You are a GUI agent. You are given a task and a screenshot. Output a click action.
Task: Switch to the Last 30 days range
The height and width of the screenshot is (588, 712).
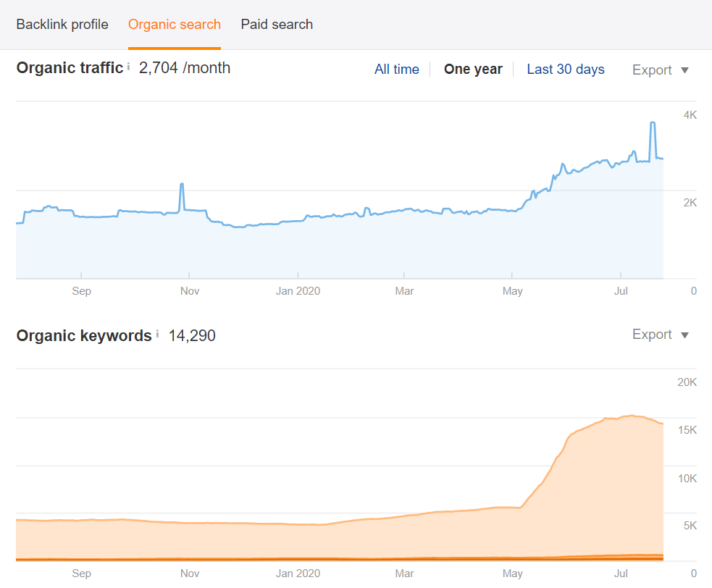coord(566,69)
